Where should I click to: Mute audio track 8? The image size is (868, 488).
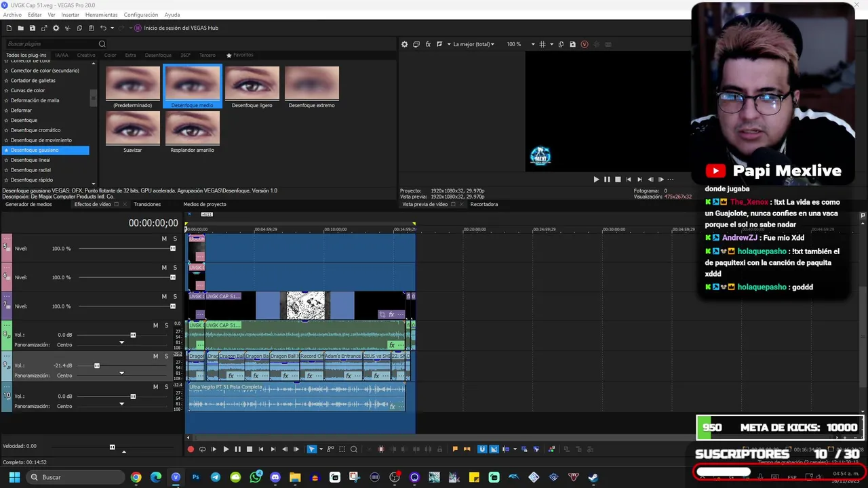click(155, 325)
